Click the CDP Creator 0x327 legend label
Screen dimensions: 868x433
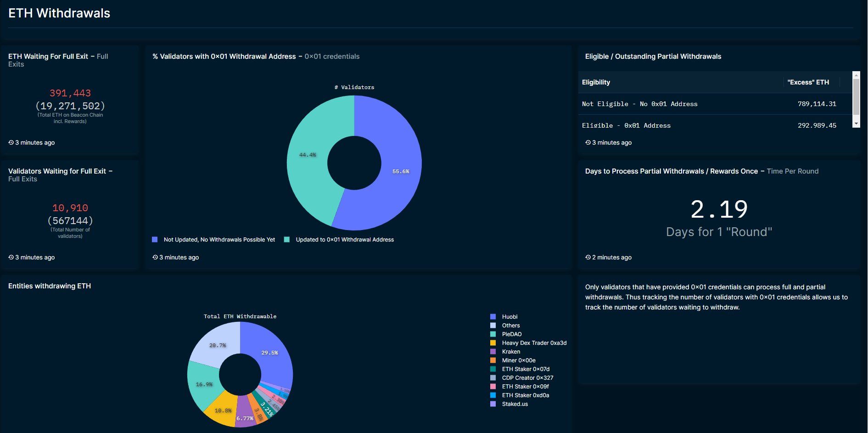(528, 378)
